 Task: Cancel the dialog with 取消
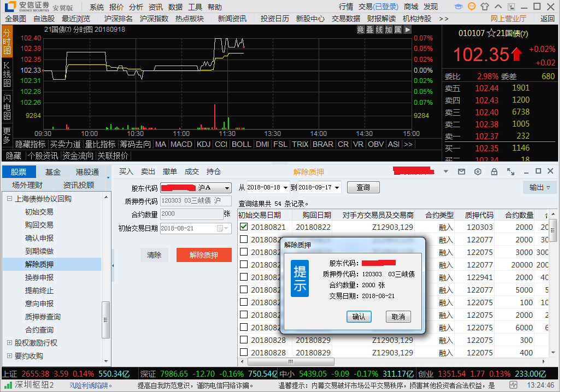pyautogui.click(x=398, y=317)
